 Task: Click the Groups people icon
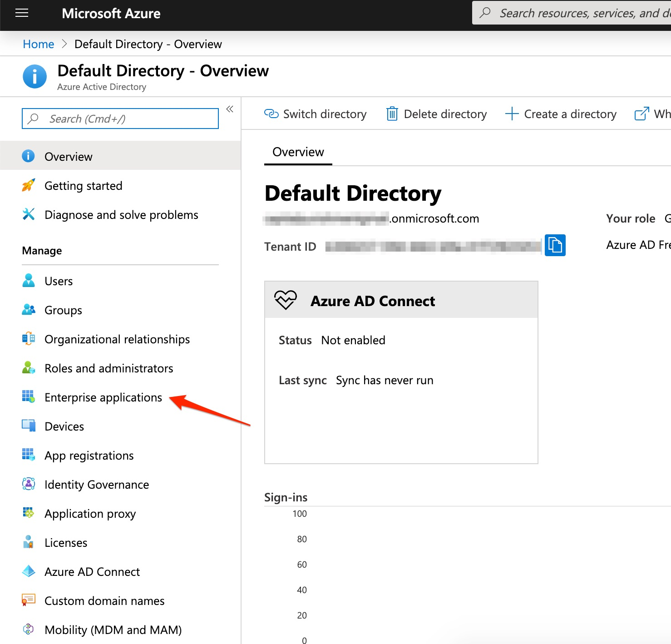28,310
